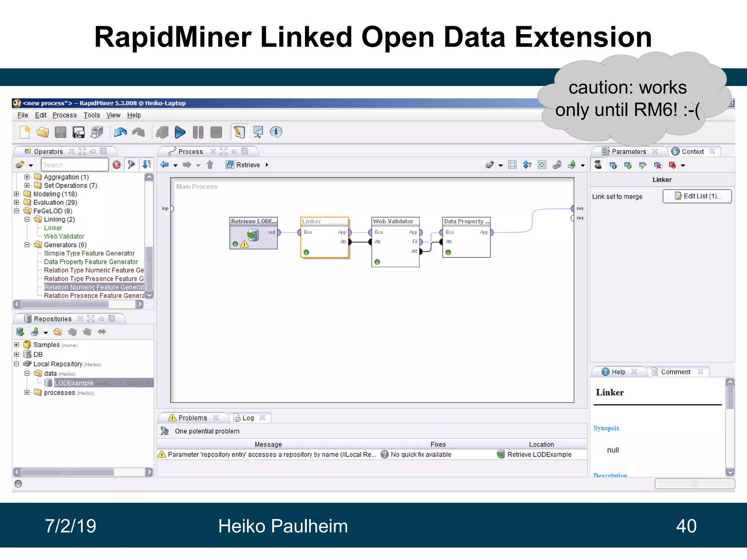Click the Edit List (1) button

click(697, 196)
